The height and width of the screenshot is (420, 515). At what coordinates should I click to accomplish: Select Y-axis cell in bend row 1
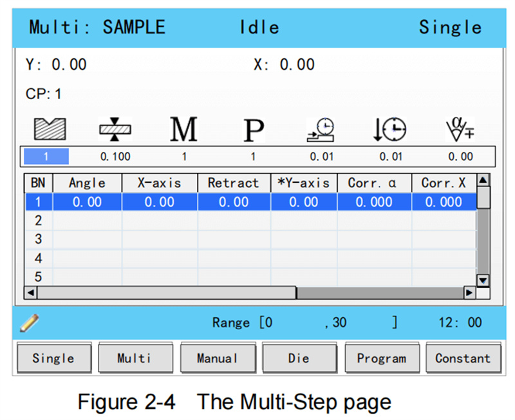point(304,202)
